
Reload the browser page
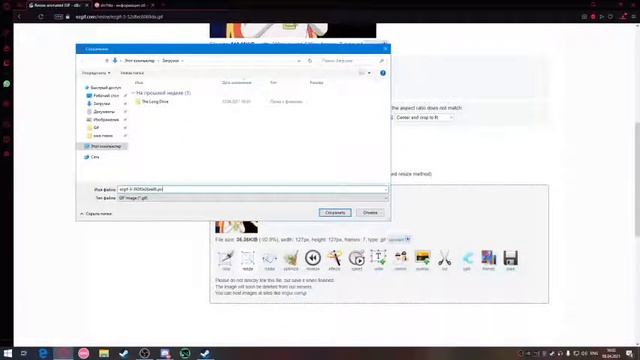click(x=41, y=17)
